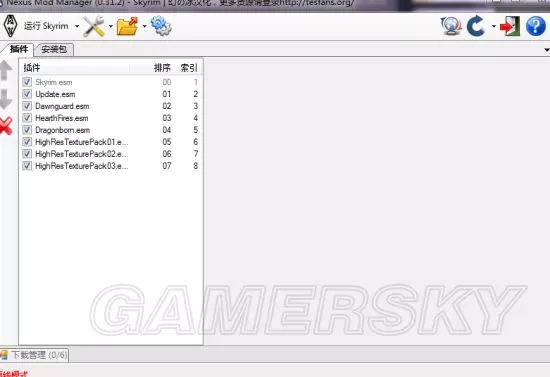The height and width of the screenshot is (377, 550).
Task: Open the folder shortcut icon
Action: point(127,26)
